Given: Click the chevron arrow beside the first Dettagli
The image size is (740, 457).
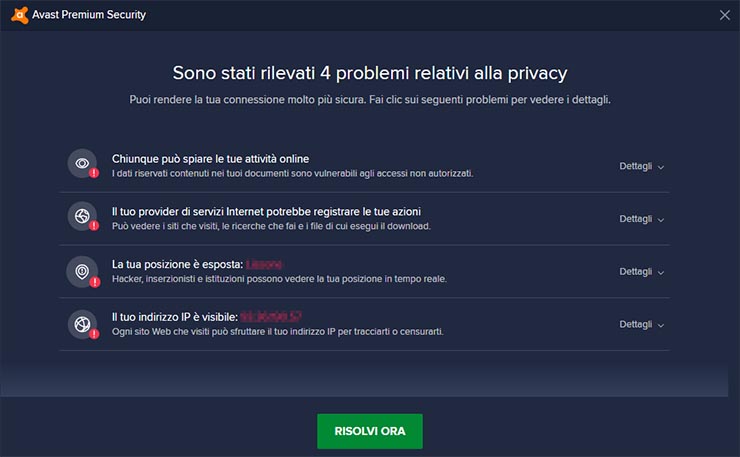Looking at the screenshot, I should pyautogui.click(x=661, y=167).
